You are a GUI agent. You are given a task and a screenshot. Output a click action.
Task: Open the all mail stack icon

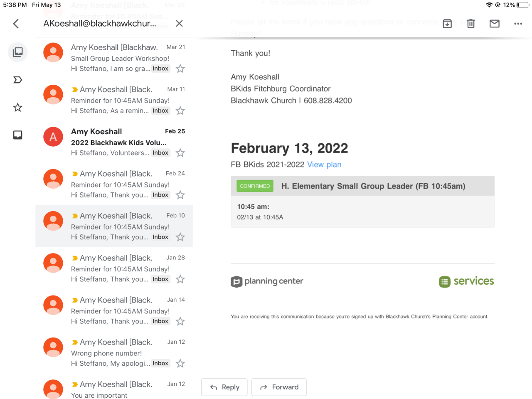pyautogui.click(x=18, y=52)
